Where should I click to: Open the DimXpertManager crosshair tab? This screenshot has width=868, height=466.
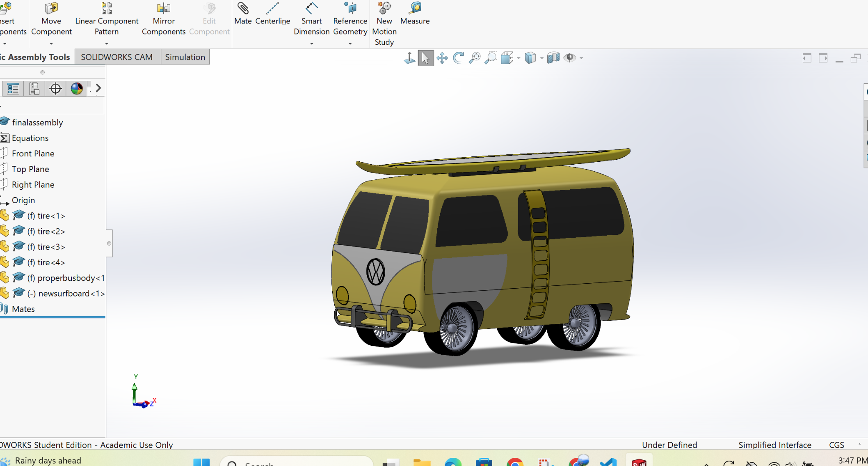pyautogui.click(x=55, y=89)
